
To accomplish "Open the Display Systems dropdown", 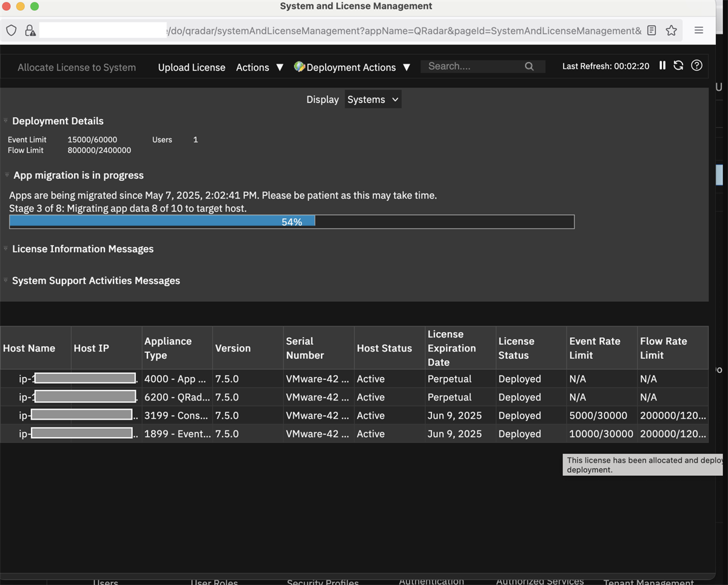I will point(373,99).
